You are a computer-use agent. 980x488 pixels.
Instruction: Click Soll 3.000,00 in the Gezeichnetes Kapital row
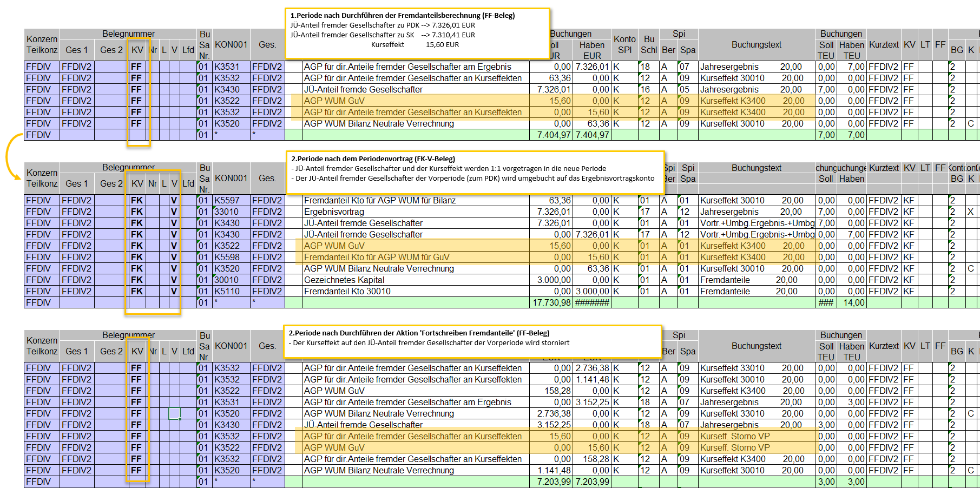551,280
